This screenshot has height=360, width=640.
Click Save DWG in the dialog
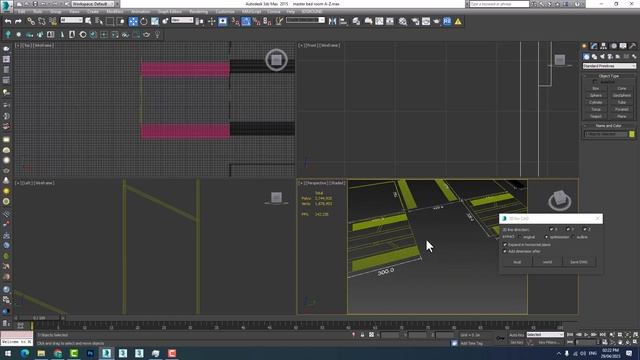coord(579,262)
